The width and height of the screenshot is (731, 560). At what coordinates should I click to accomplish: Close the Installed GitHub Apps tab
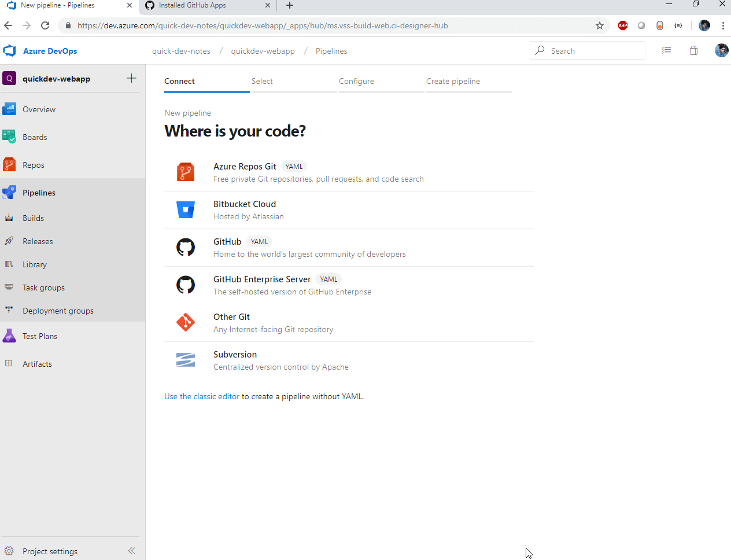pos(267,5)
